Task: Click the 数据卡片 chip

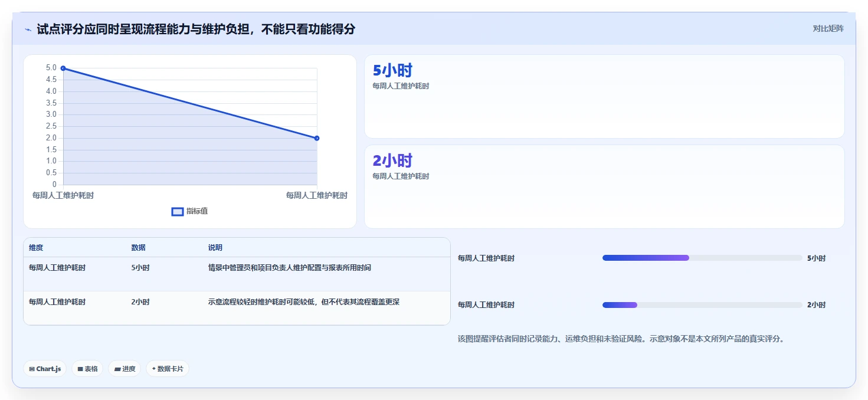Action: tap(168, 369)
